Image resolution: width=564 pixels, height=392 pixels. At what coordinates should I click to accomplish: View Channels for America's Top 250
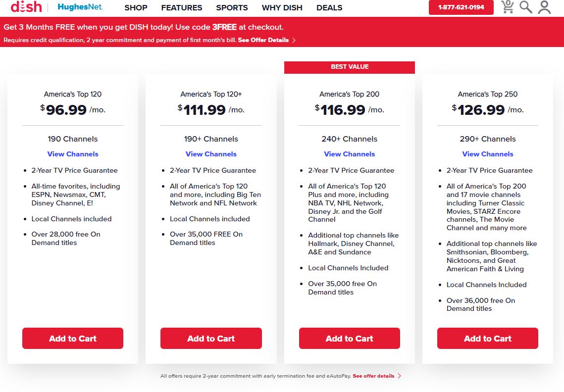(x=487, y=154)
